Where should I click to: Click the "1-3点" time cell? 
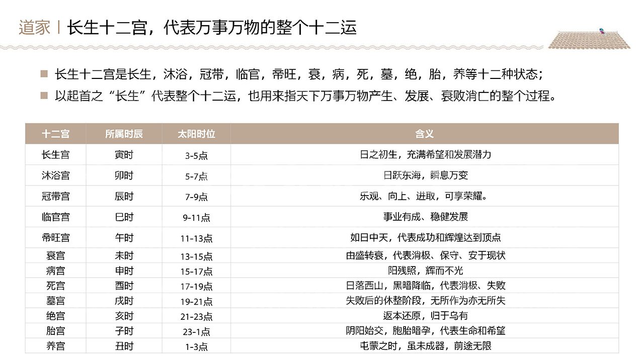196,346
